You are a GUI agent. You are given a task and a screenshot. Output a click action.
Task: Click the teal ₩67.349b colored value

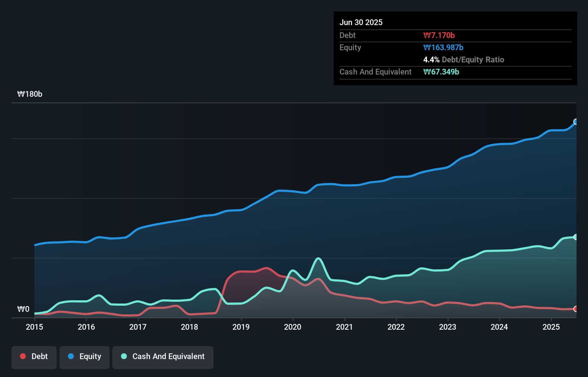tap(441, 72)
